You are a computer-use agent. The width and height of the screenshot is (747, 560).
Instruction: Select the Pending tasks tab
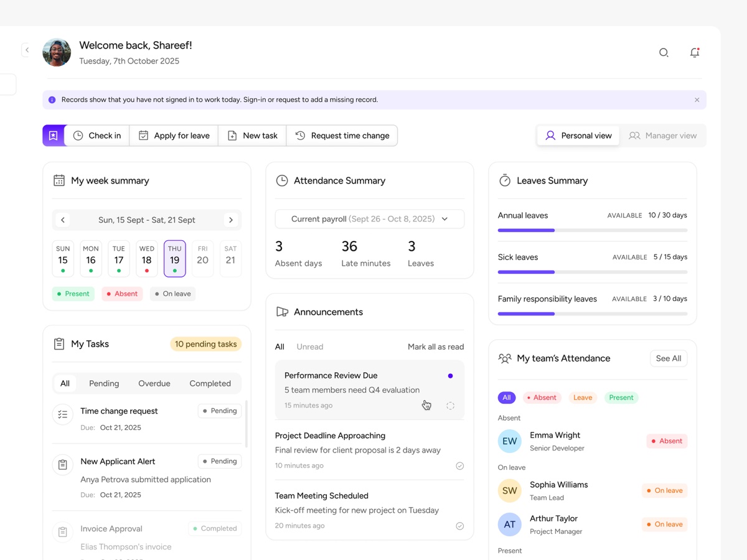104,383
